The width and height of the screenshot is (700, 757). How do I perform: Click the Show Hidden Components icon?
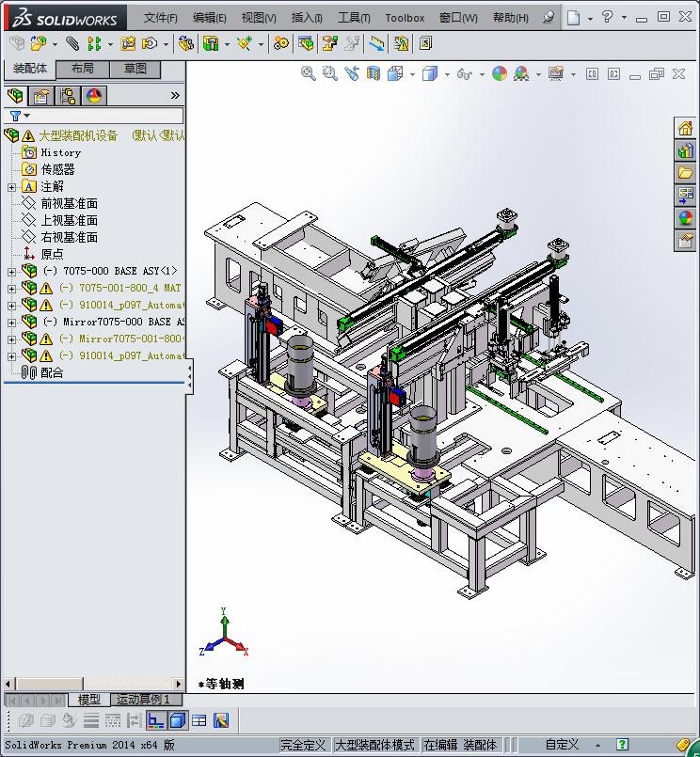(x=186, y=44)
